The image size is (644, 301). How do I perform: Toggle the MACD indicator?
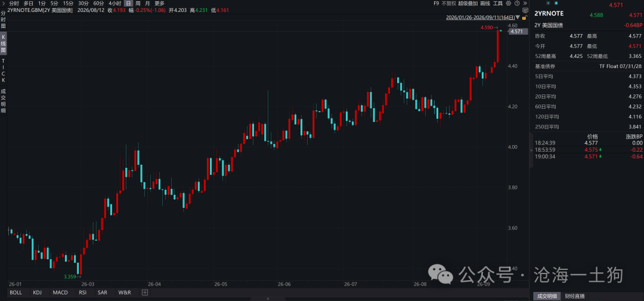pos(60,293)
